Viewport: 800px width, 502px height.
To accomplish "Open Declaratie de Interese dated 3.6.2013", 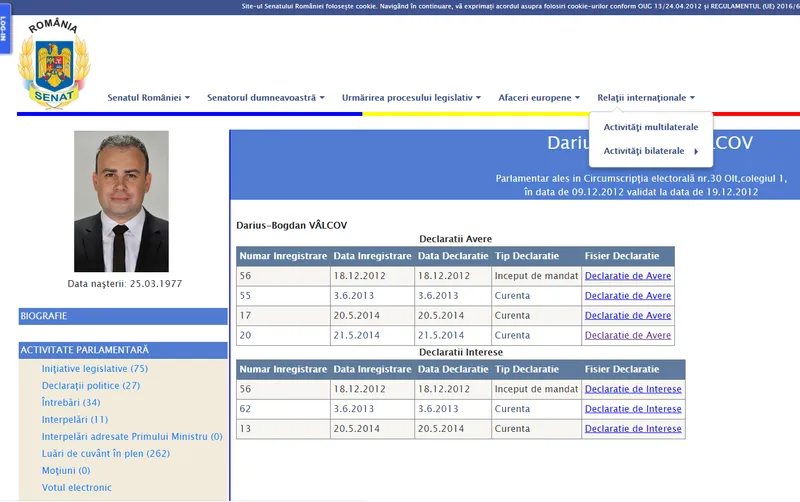I will point(633,409).
